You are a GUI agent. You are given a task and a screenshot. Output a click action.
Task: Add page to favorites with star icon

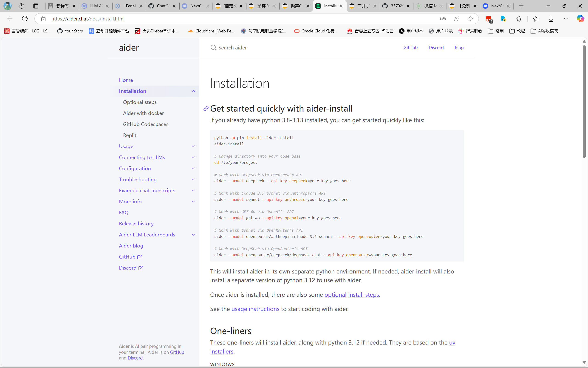click(470, 18)
